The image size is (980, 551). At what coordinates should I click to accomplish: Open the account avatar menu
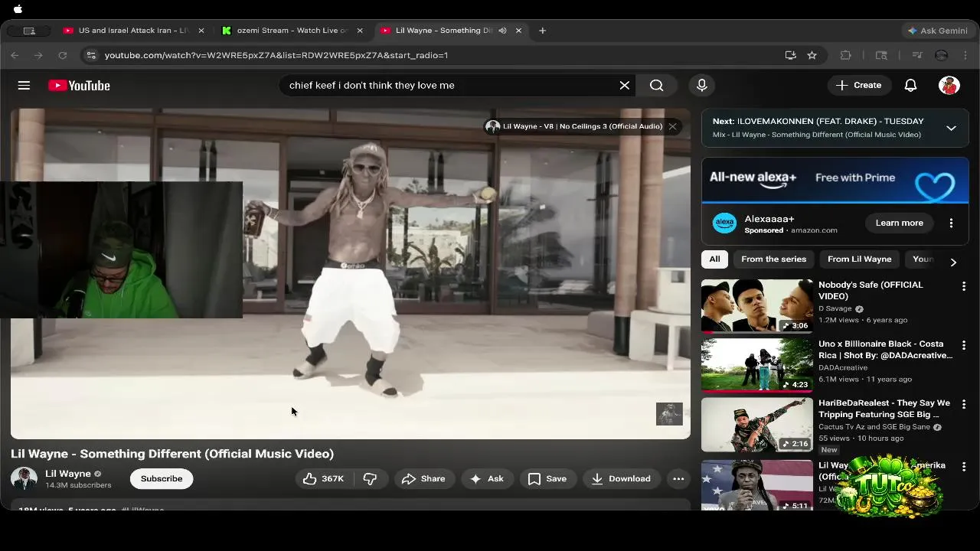pos(949,85)
